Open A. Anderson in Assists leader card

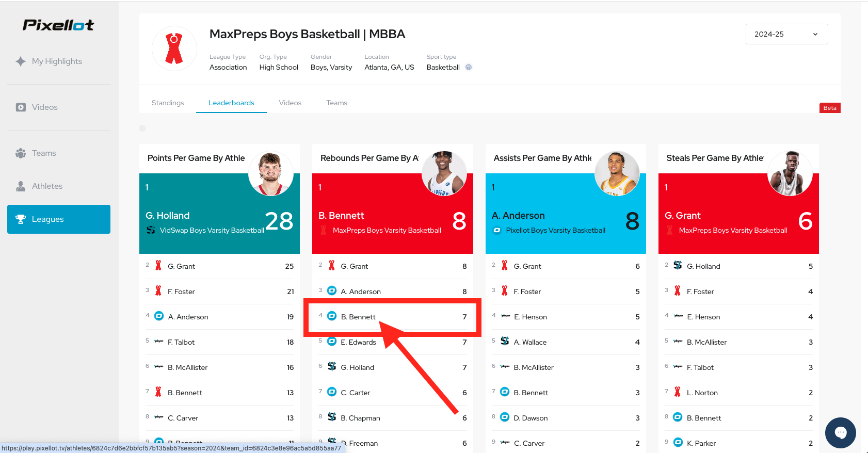(x=518, y=216)
